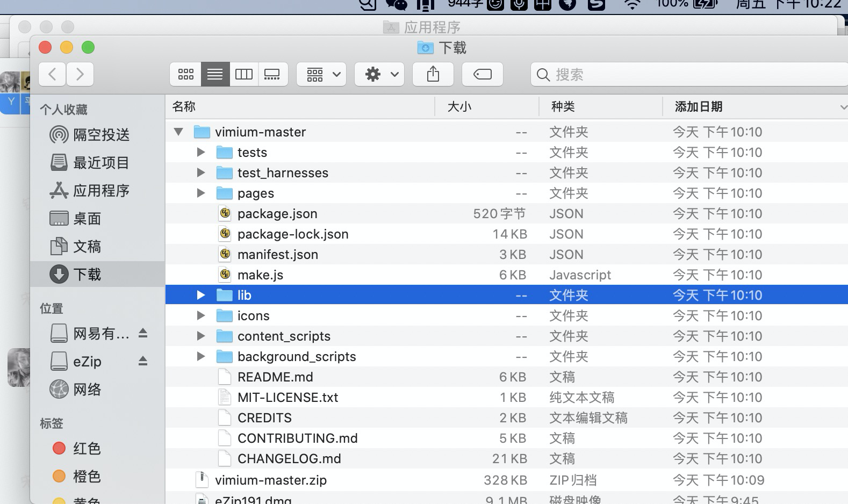The image size is (848, 504).
Task: Expand the background_scripts folder
Action: point(201,356)
